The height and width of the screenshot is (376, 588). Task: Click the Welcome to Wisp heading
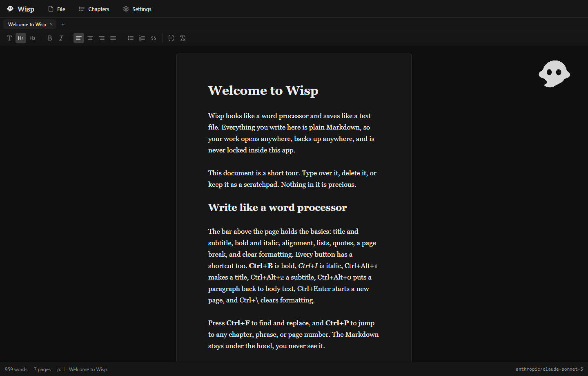(263, 90)
